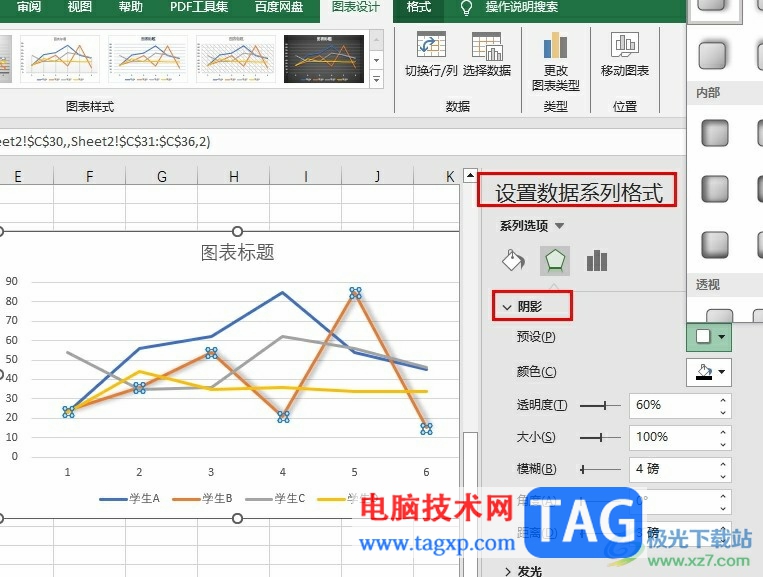
Task: Apply third hatched-background chart style
Action: (236, 59)
